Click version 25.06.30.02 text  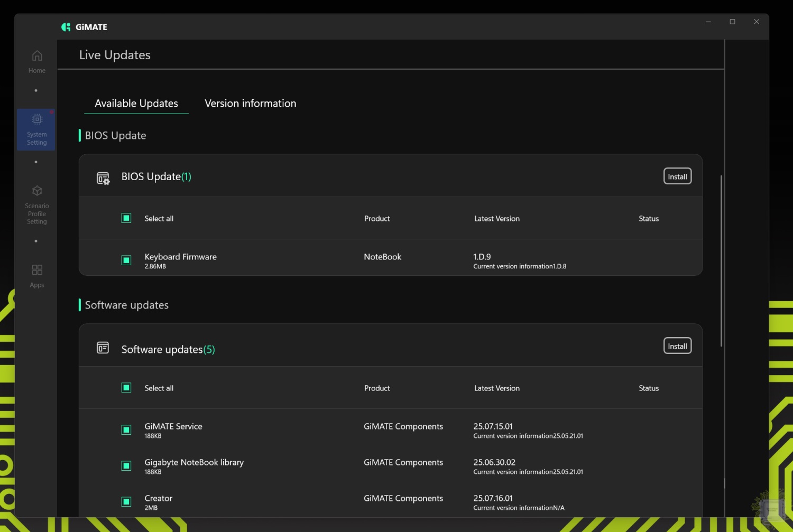click(x=494, y=462)
